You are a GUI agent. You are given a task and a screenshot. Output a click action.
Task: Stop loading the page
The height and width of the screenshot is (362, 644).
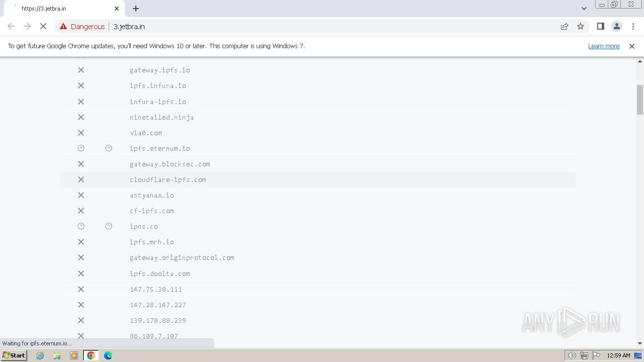pos(43,26)
